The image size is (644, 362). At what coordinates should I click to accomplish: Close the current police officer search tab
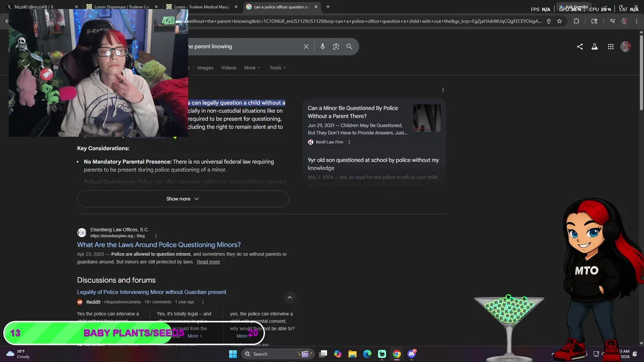(315, 7)
